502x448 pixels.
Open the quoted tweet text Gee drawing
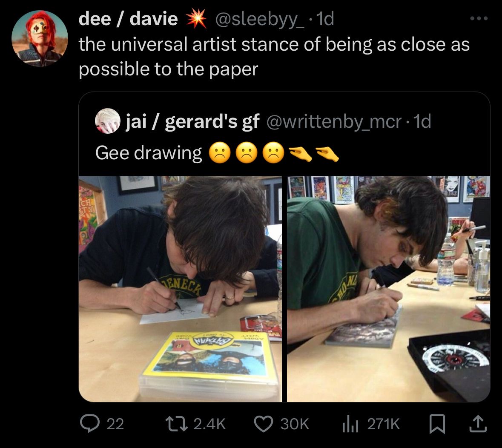[149, 153]
